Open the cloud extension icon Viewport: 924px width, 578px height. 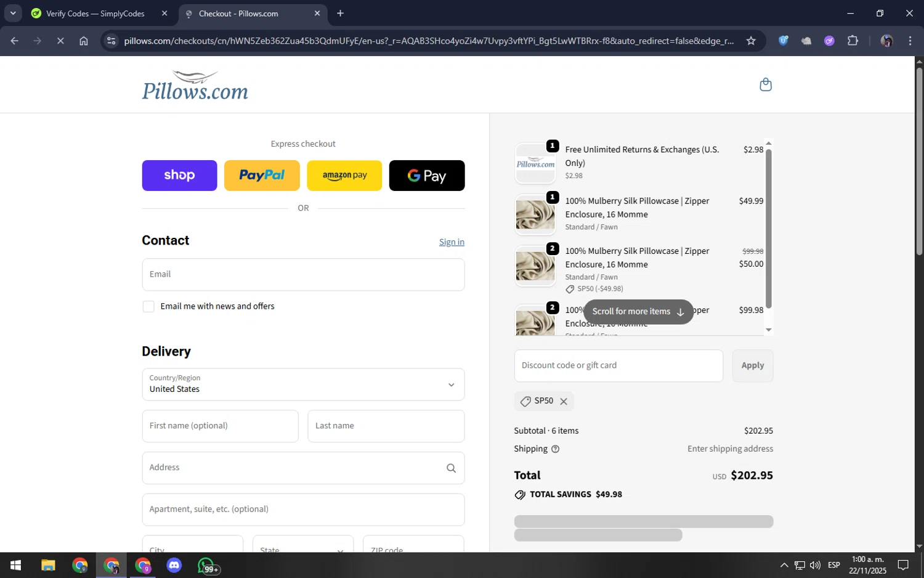pos(806,41)
